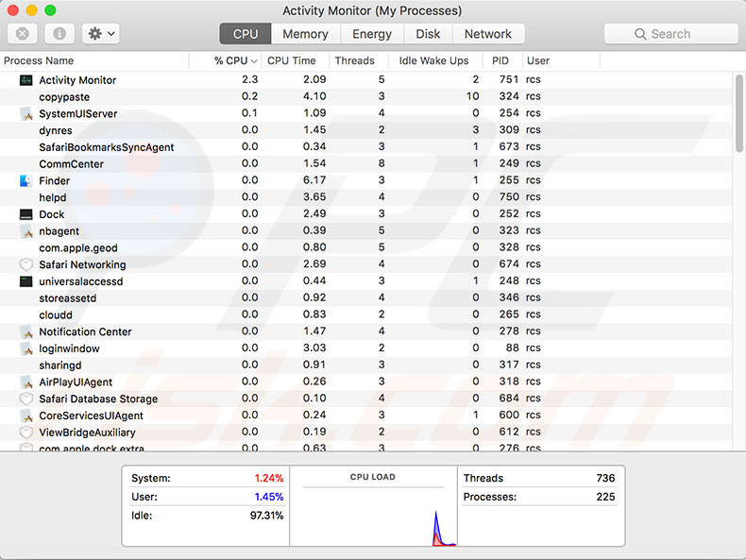
Task: Click CPU Time 6.17 for Finder
Action: pos(314,180)
